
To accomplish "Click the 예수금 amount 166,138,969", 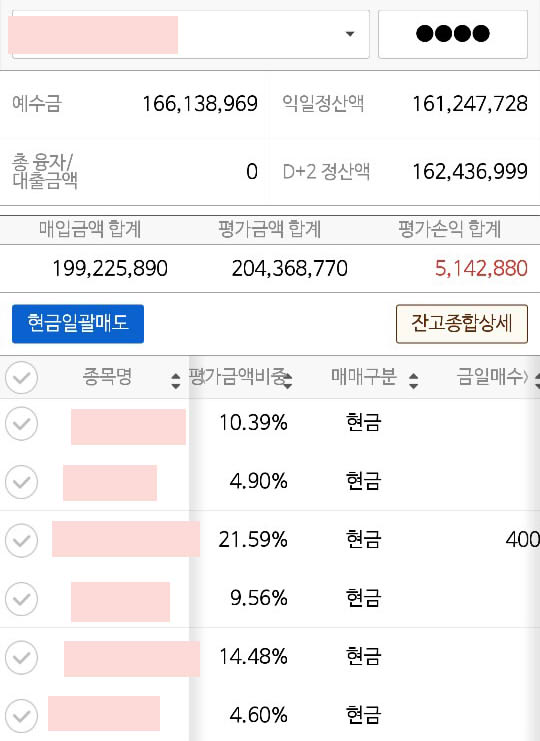I will (x=200, y=104).
